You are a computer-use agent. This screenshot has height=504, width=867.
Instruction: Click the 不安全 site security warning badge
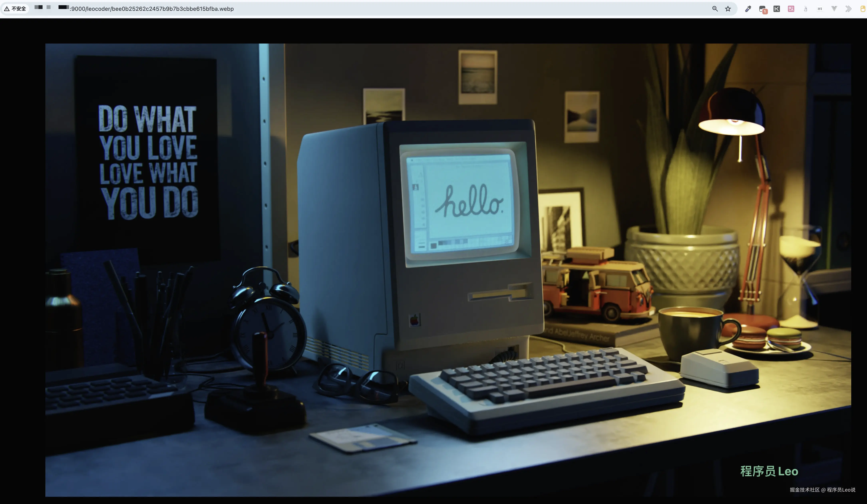[x=16, y=9]
